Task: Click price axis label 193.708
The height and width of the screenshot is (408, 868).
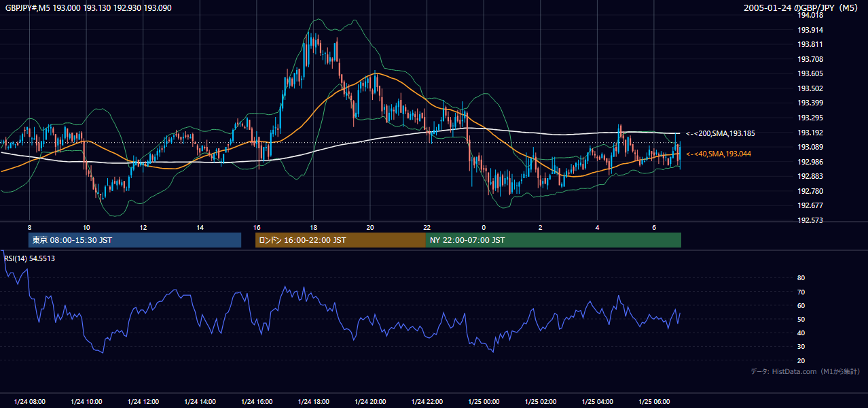Action: 810,60
